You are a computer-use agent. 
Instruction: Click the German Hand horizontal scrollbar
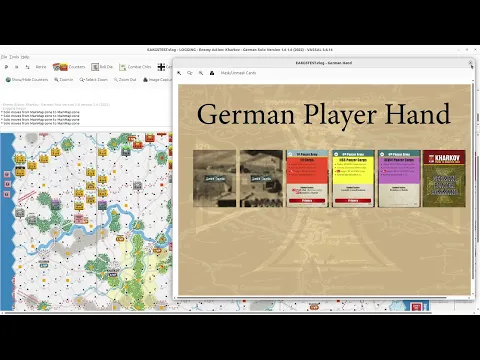click(x=312, y=297)
